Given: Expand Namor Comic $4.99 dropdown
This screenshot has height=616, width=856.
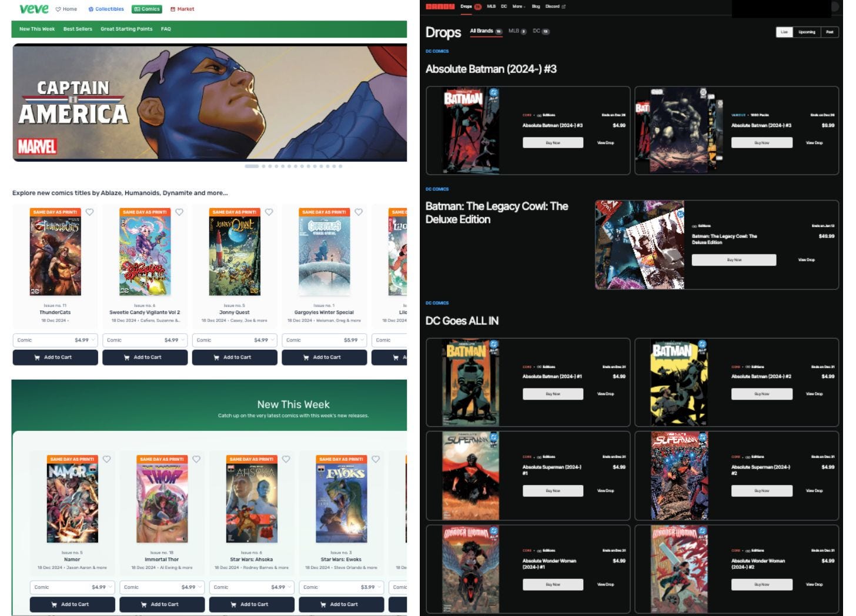Looking at the screenshot, I should 72,587.
